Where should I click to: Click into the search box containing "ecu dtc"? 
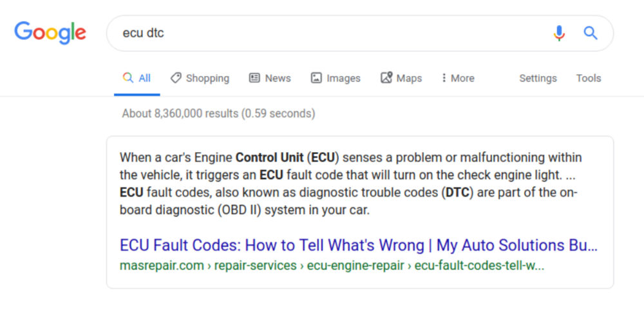(x=322, y=33)
